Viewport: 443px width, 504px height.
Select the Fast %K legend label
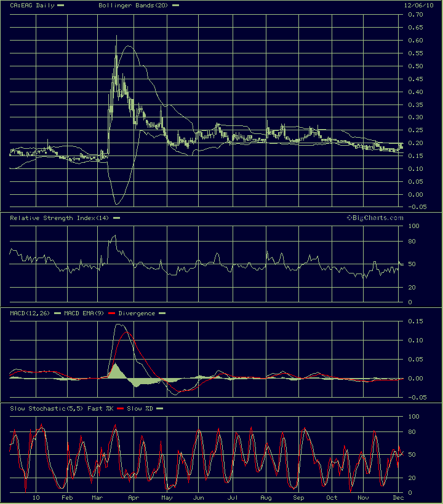pyautogui.click(x=100, y=409)
